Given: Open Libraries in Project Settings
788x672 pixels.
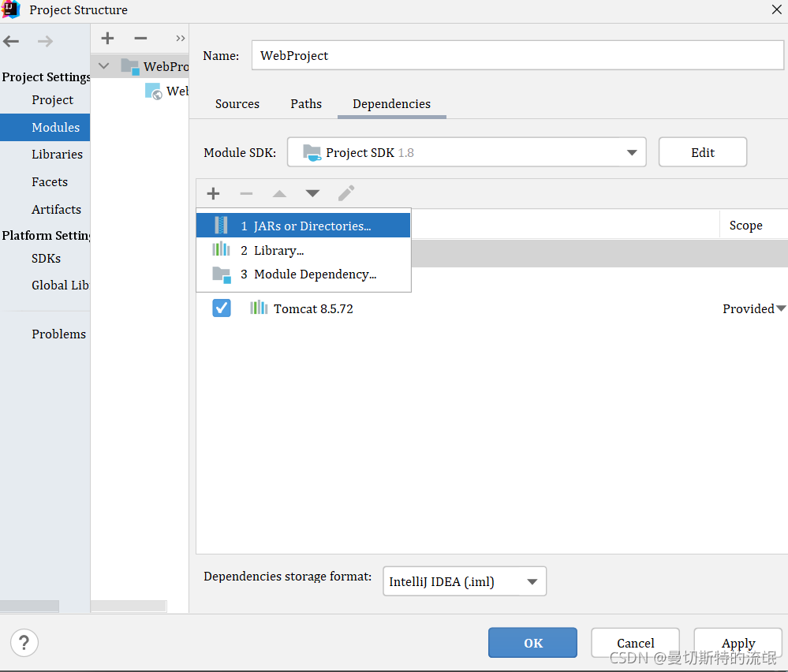Looking at the screenshot, I should (45, 155).
